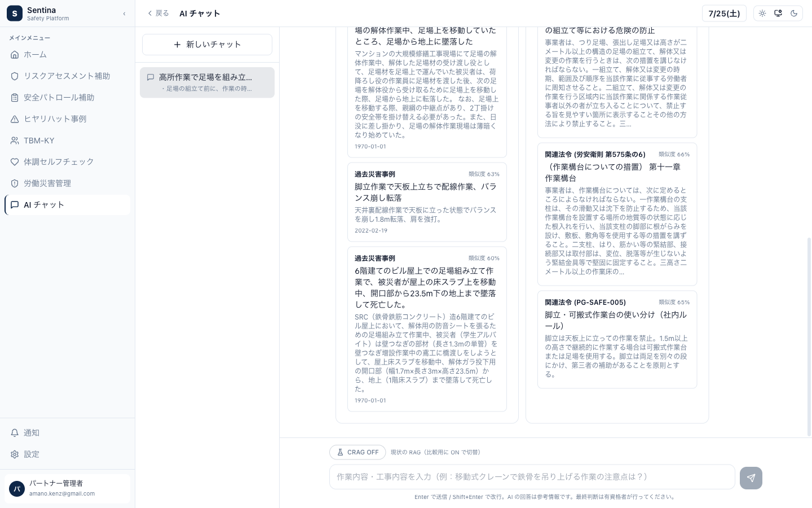Click the chat scrollbar thumb
The image size is (812, 508).
(x=809, y=336)
